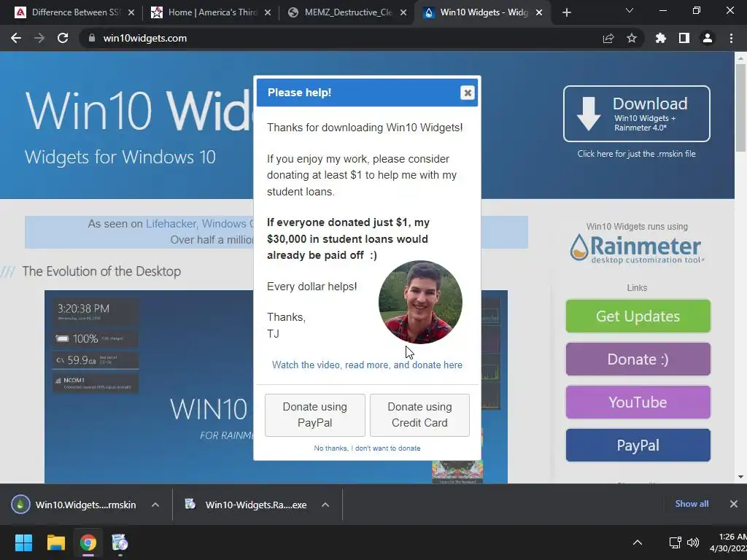Select the Win10 Widgets tab

[481, 12]
